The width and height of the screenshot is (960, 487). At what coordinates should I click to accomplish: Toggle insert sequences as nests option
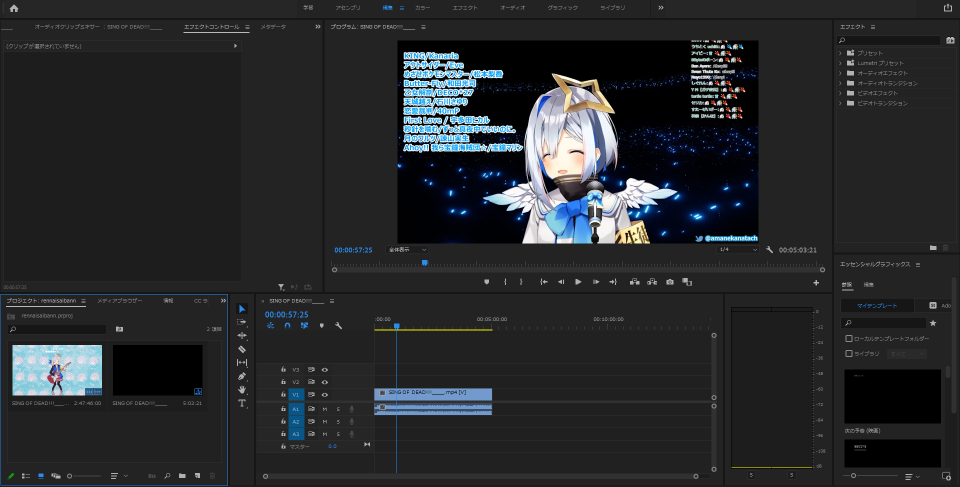[x=271, y=326]
